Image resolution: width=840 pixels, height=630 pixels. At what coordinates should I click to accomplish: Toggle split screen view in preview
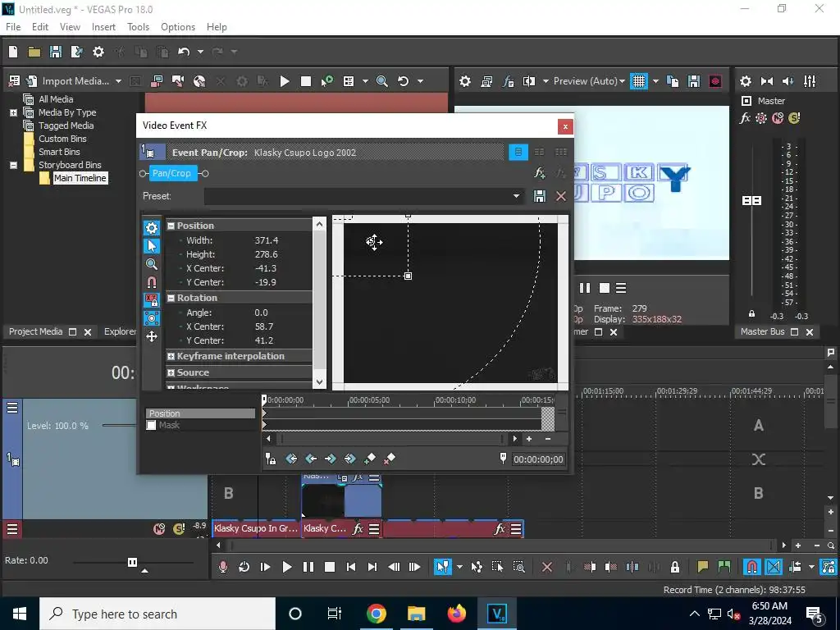[529, 81]
